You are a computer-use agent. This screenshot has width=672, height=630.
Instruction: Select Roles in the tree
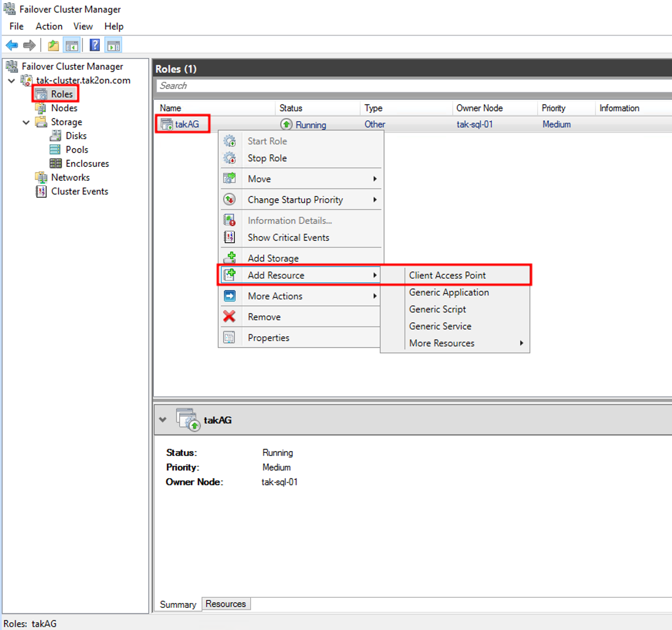pyautogui.click(x=62, y=94)
